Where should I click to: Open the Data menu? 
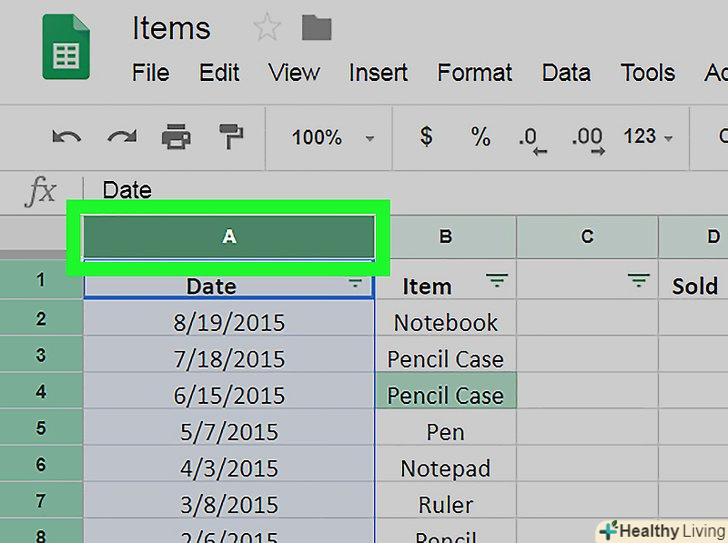point(566,72)
